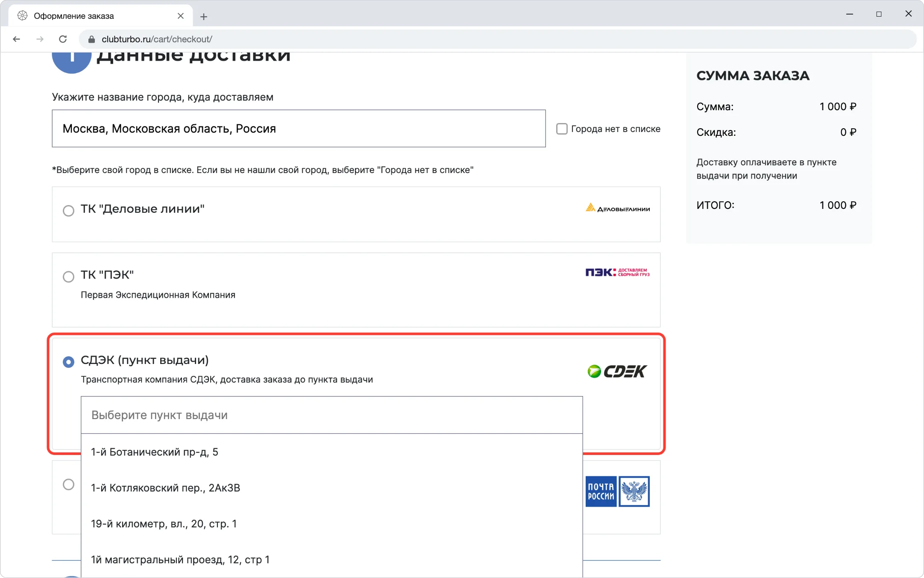Click Первая Экспедиционная Компания text
924x578 pixels.
pyautogui.click(x=158, y=295)
